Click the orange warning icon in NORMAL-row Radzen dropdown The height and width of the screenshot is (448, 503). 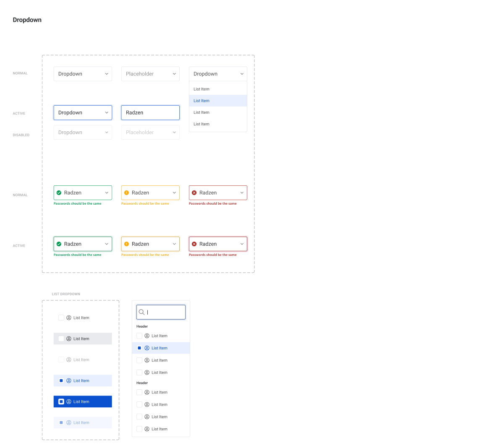[x=127, y=193]
